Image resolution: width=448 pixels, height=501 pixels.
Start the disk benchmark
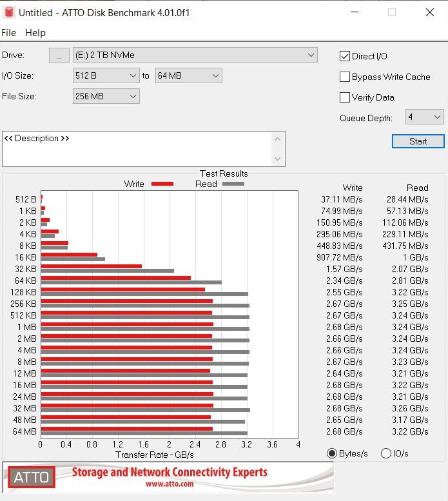(418, 141)
